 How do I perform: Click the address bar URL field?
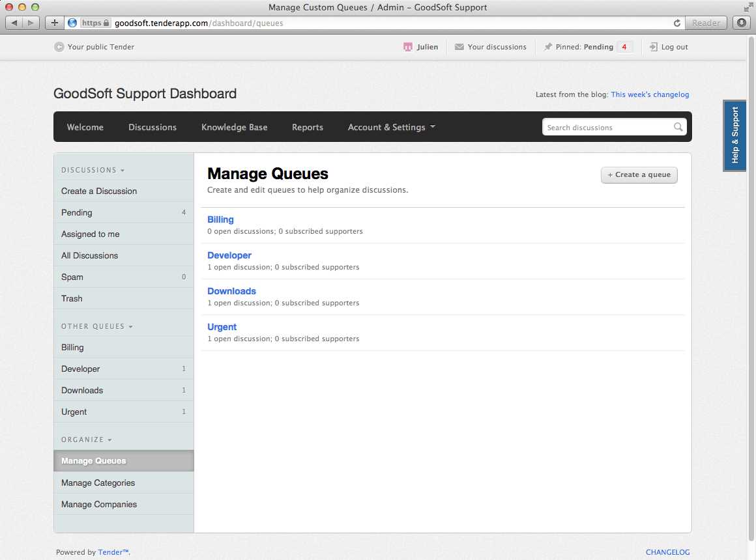pos(376,23)
